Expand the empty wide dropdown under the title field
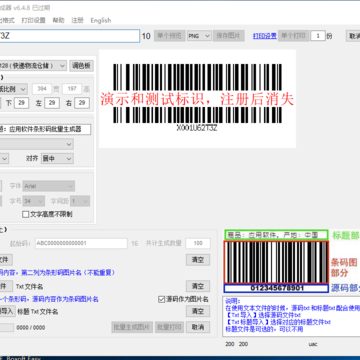 click(36, 144)
